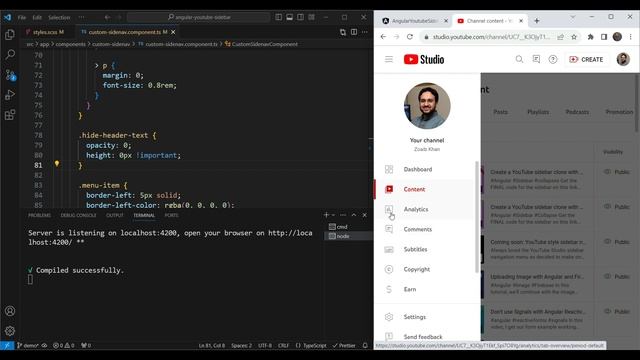Toggle primary side bar layout icon in VS Code
This screenshot has height=360, width=640.
(278, 17)
